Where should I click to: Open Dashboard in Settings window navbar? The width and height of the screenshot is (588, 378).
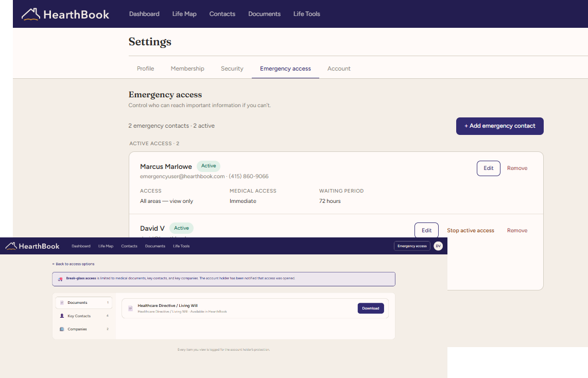[144, 14]
